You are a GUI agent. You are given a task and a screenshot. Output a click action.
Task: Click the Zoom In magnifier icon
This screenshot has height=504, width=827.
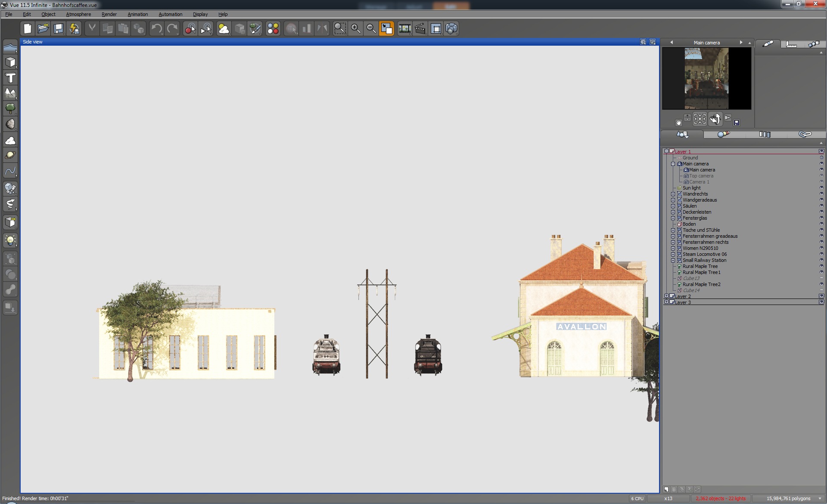tap(355, 29)
